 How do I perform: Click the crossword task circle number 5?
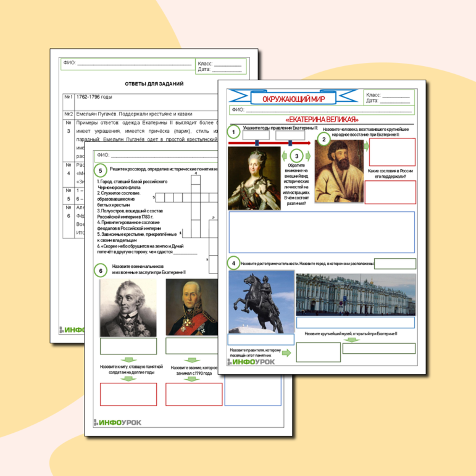[99, 172]
